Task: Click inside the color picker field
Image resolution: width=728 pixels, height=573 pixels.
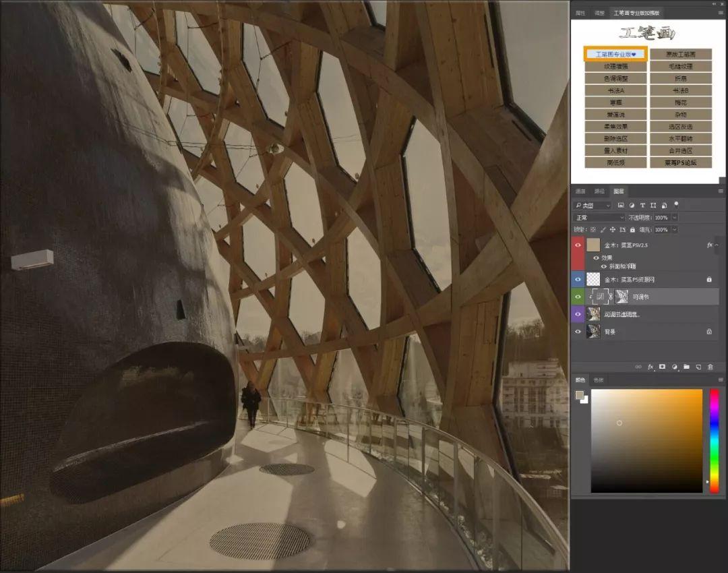Action: pyautogui.click(x=646, y=441)
